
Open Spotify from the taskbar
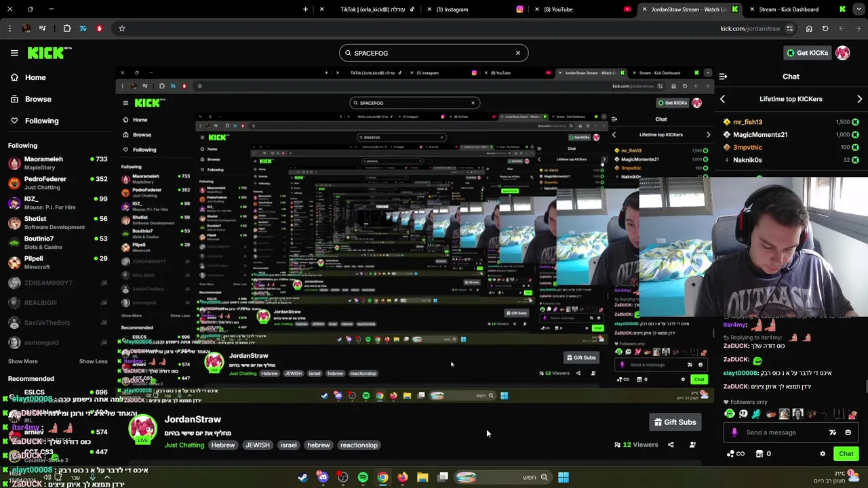coord(363,477)
